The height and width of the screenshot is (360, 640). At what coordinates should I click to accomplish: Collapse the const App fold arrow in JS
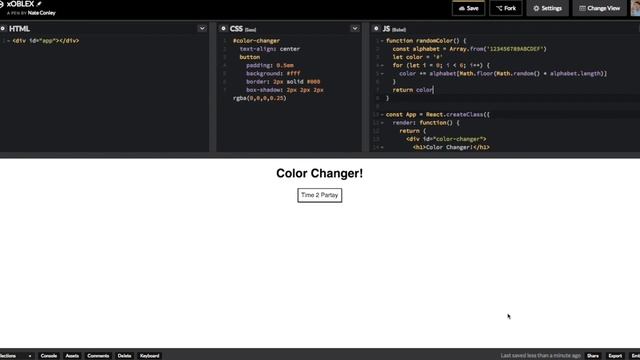pyautogui.click(x=382, y=115)
